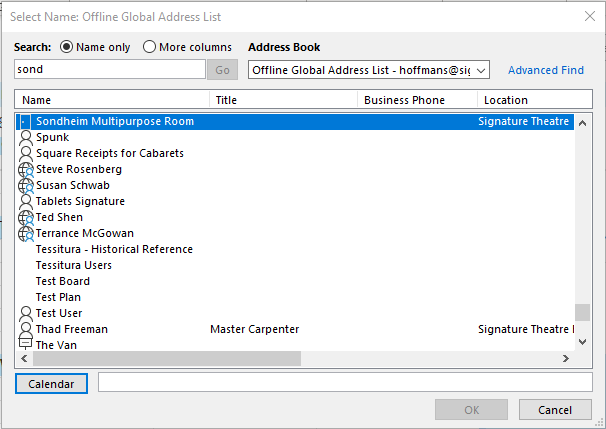606x429 pixels.
Task: Open the Address Book dropdown list
Action: tap(481, 70)
